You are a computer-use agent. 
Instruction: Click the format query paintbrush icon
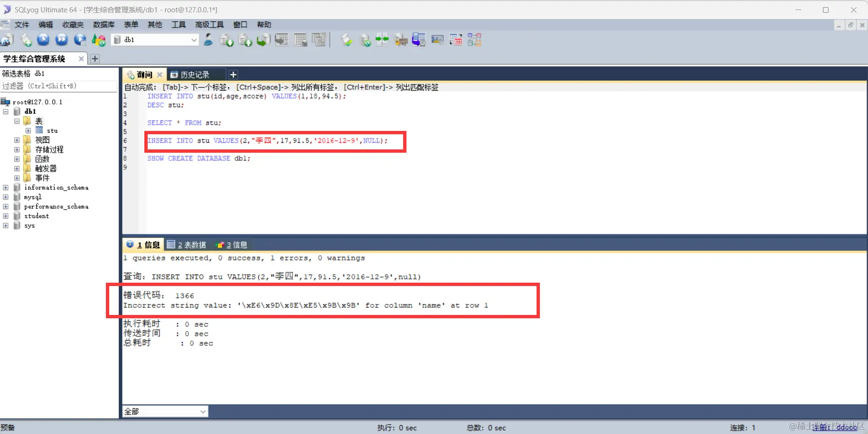tap(347, 40)
